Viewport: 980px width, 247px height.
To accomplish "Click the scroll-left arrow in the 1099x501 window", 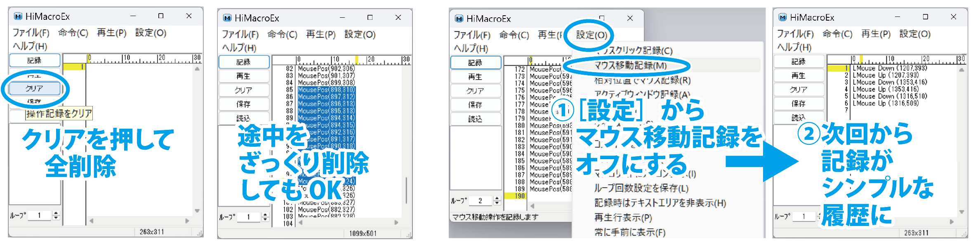I will (x=301, y=223).
